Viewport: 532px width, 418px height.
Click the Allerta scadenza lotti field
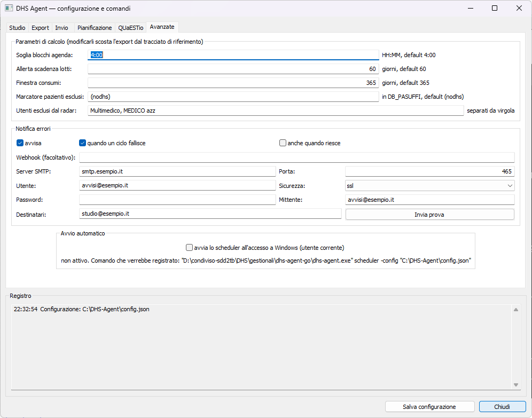[233, 69]
